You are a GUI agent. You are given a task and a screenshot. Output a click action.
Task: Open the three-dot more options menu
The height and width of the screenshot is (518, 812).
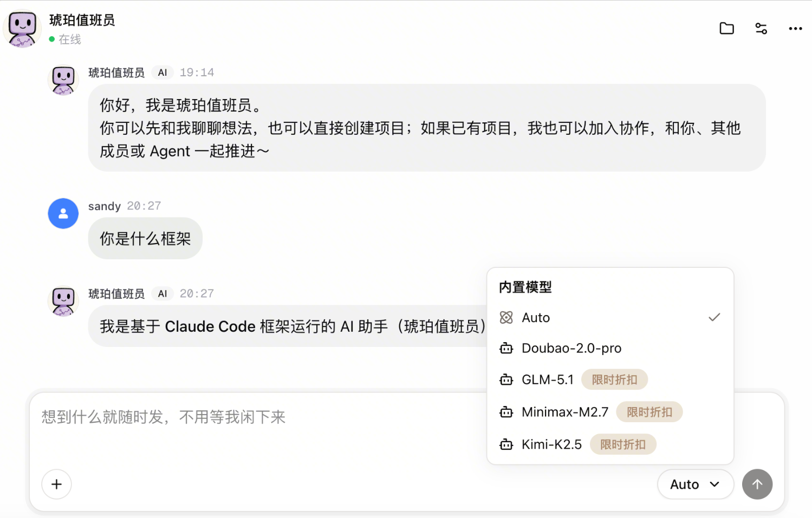[795, 28]
